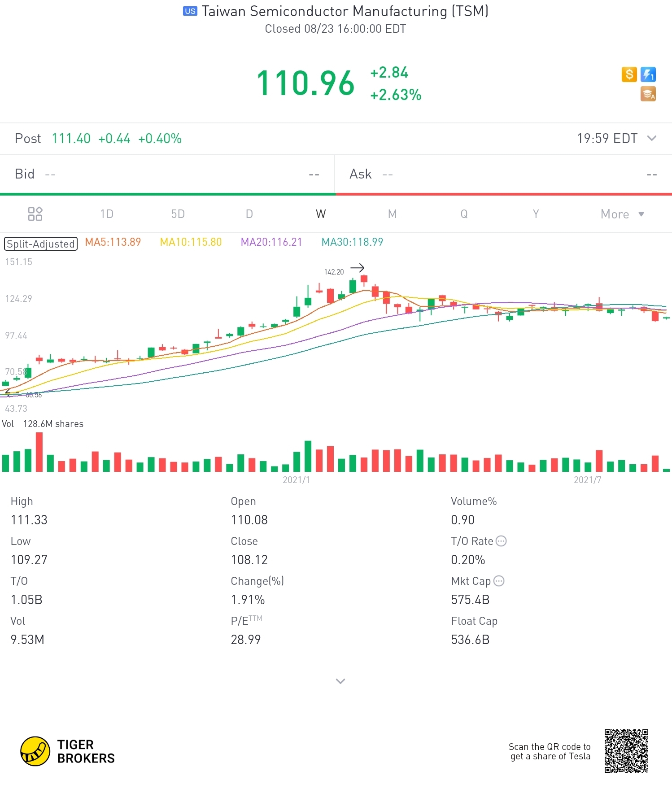Tap the T/O value 1.05B

pos(26,600)
